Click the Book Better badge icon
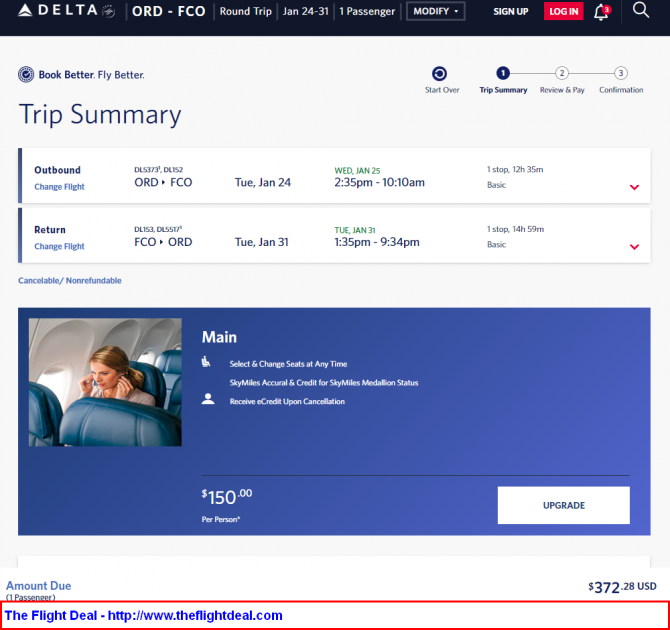The image size is (670, 630). pos(26,74)
